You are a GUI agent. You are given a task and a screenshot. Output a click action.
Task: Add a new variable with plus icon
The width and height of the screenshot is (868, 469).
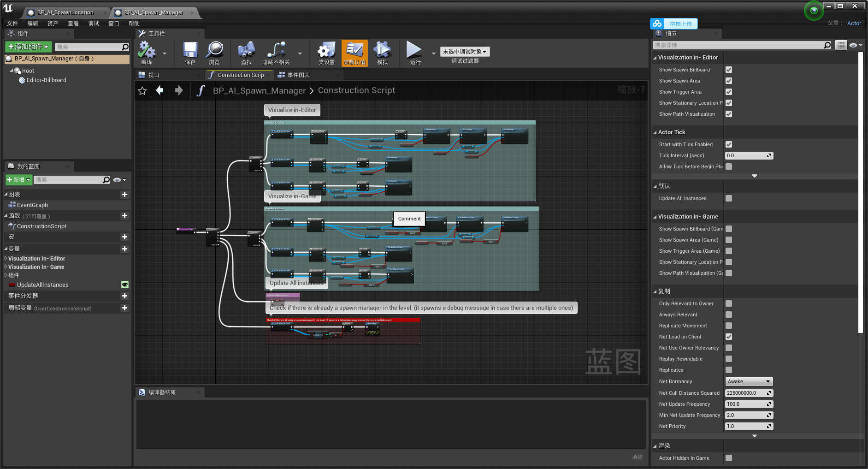124,249
